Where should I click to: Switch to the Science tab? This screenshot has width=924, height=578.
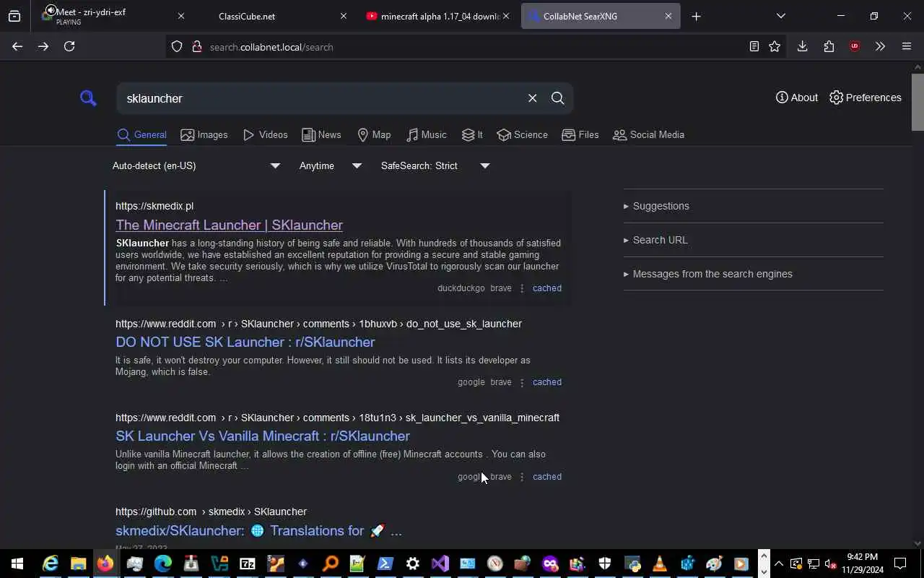[523, 135]
